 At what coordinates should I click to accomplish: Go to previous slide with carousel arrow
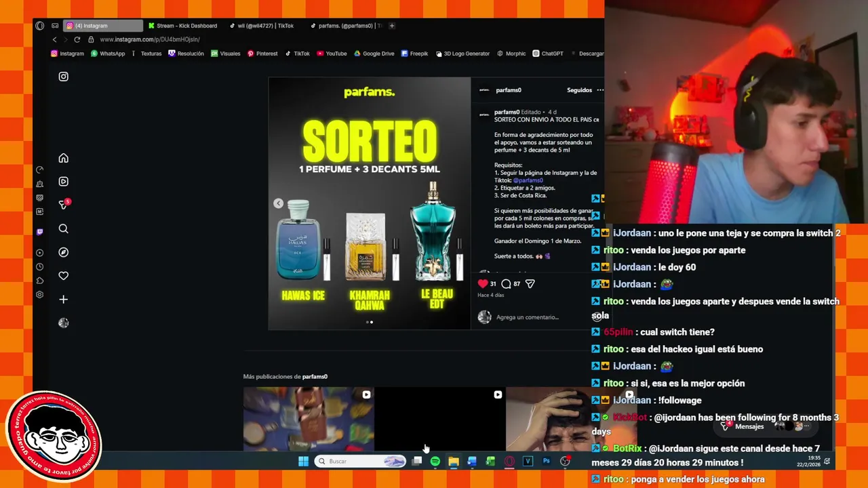[x=278, y=203]
